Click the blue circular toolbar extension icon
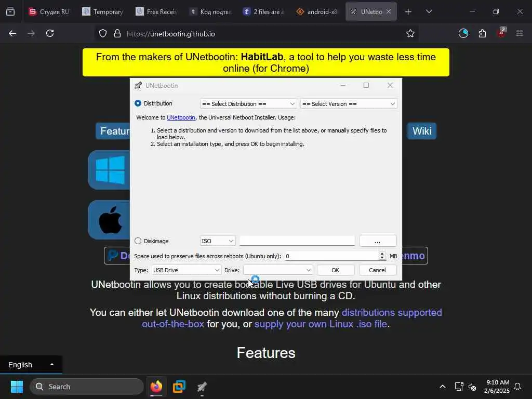532x399 pixels. (463, 33)
